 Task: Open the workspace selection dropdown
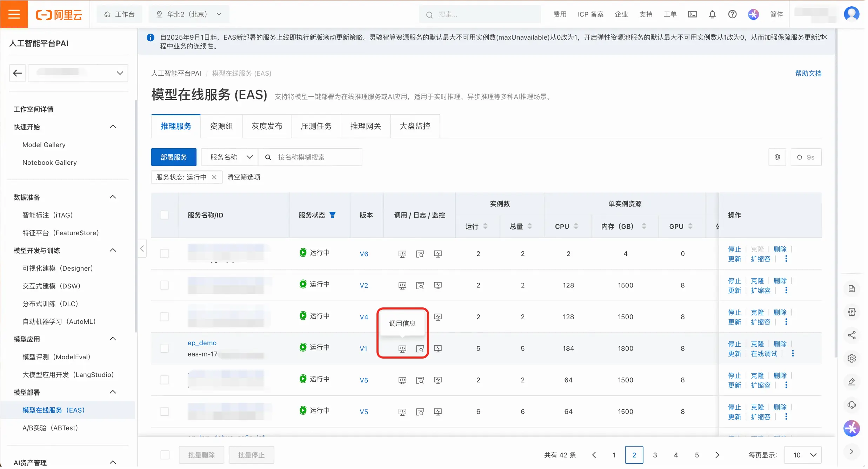point(78,73)
